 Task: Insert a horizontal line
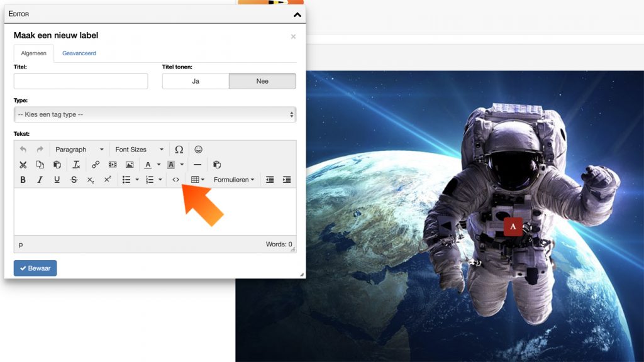(x=197, y=165)
